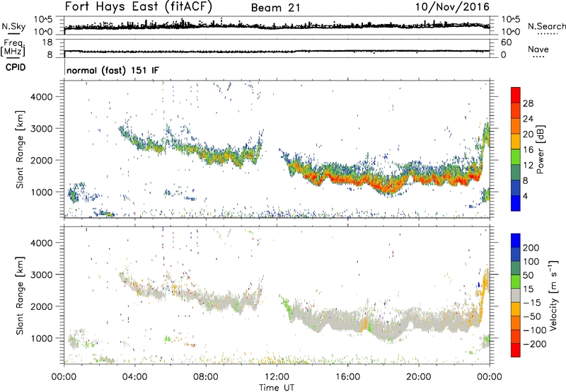
Task: Click the '28' power colorbar tick label
Action: (x=528, y=103)
